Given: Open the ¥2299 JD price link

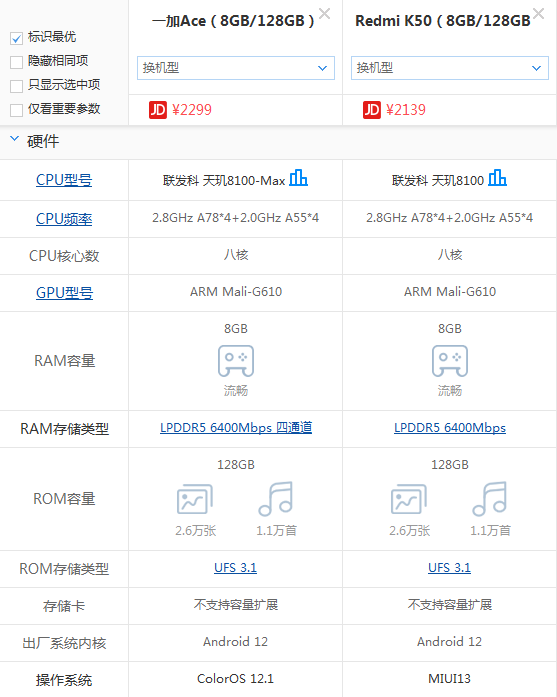Looking at the screenshot, I should pos(192,110).
